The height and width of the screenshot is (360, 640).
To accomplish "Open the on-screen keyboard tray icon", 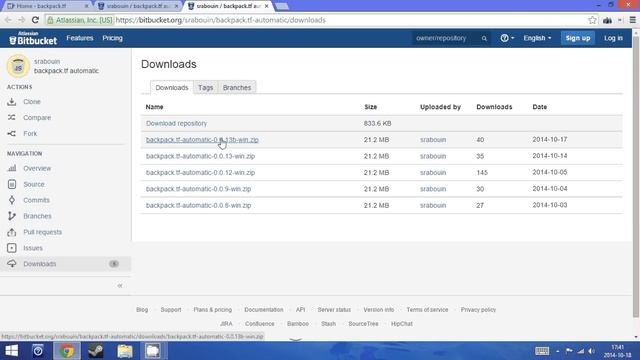I will (x=542, y=351).
